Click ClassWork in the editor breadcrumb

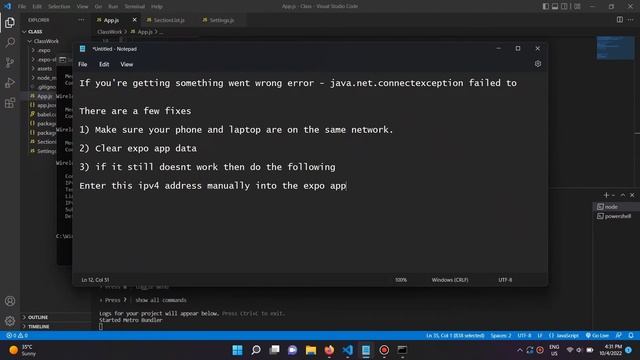tap(109, 32)
